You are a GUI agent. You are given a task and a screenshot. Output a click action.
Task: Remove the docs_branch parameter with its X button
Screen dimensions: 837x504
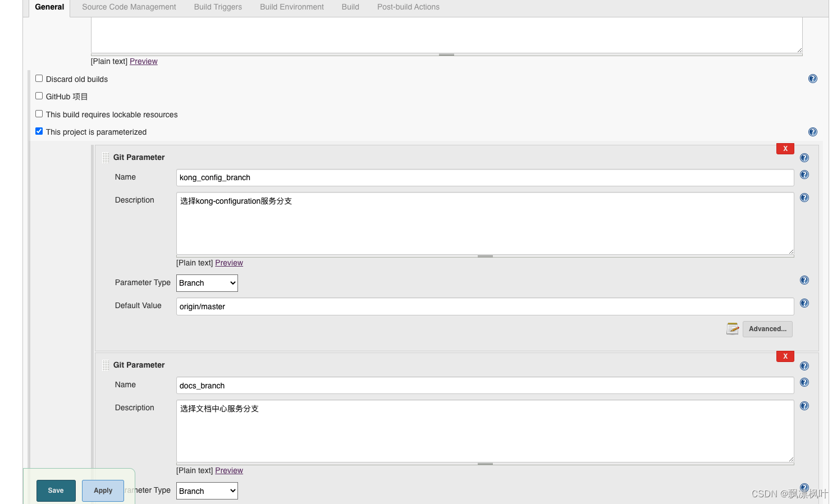[785, 356]
